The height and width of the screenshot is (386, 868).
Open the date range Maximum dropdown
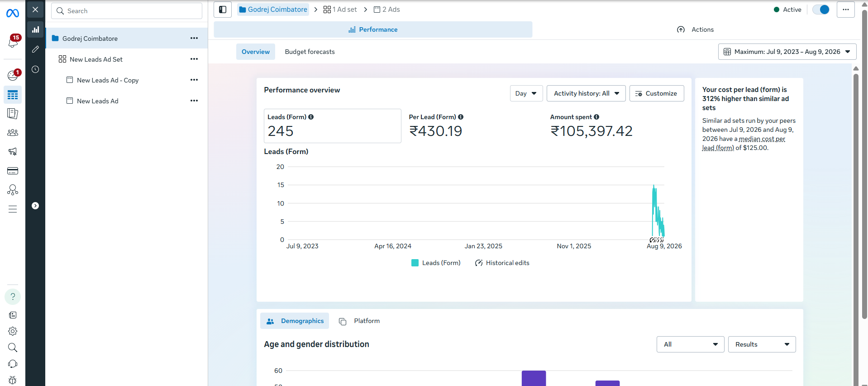click(787, 52)
